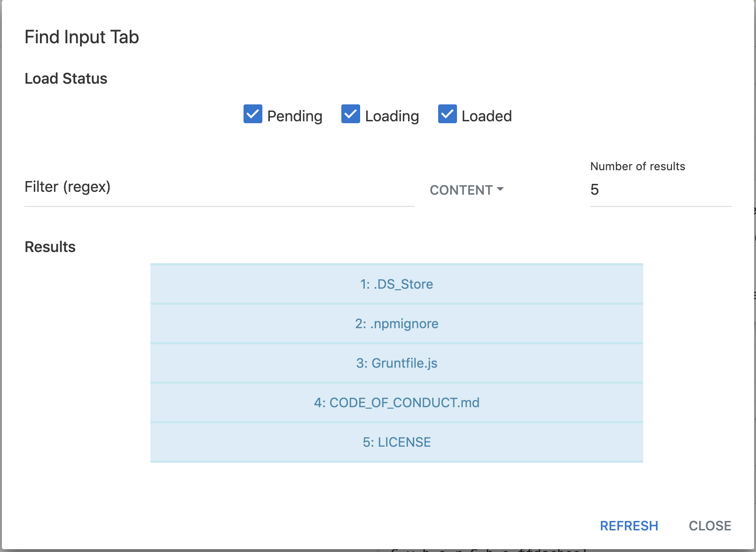Select Gruntfile.js from the results list

click(x=396, y=363)
